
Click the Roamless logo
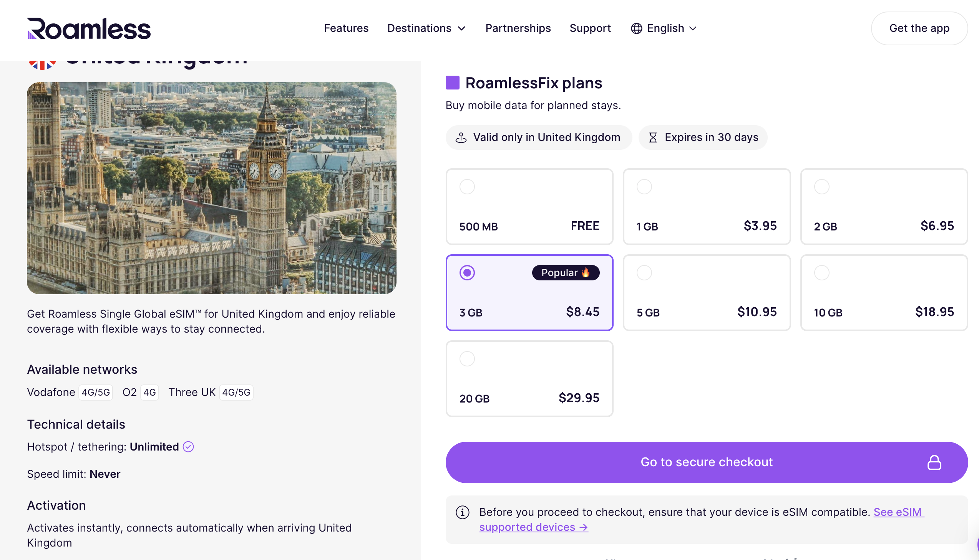(x=89, y=28)
